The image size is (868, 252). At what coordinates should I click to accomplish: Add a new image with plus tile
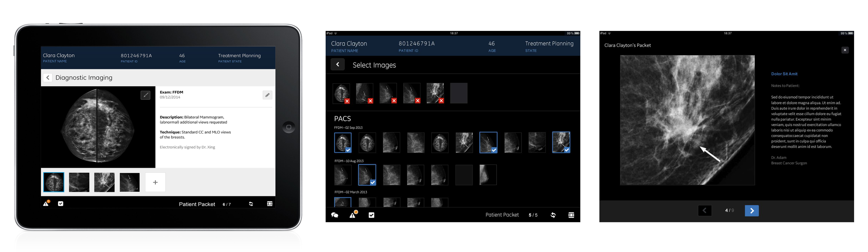pyautogui.click(x=155, y=182)
